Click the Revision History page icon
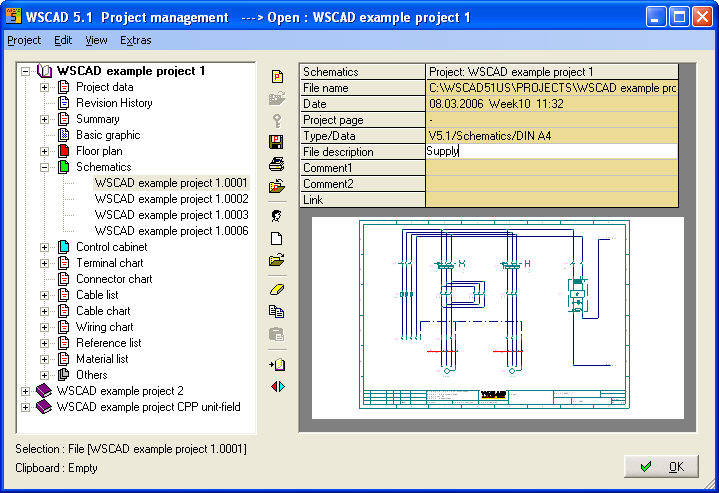This screenshot has width=719, height=493. (64, 103)
